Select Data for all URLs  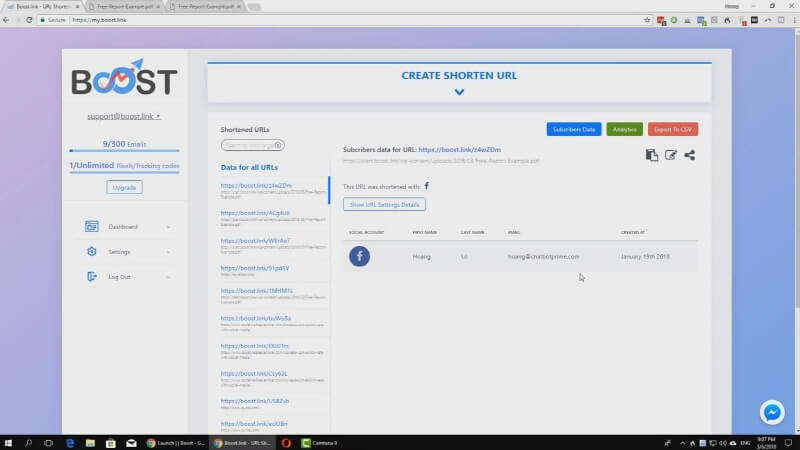tap(249, 167)
